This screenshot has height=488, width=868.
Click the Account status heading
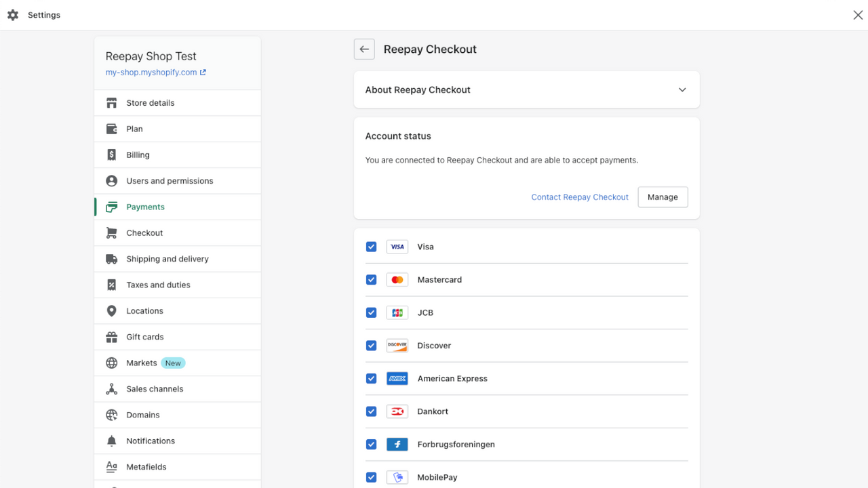(x=398, y=136)
